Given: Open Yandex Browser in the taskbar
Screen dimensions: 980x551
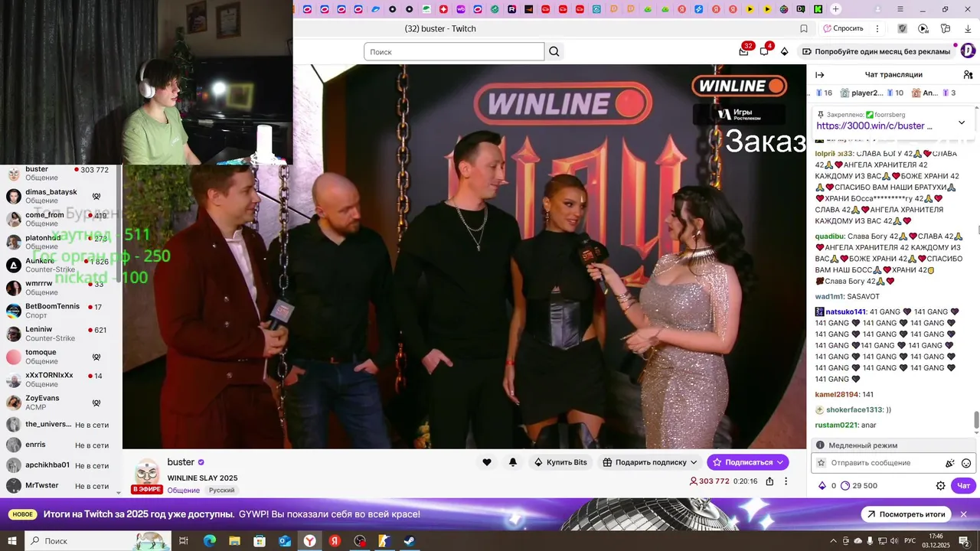Looking at the screenshot, I should click(x=309, y=541).
